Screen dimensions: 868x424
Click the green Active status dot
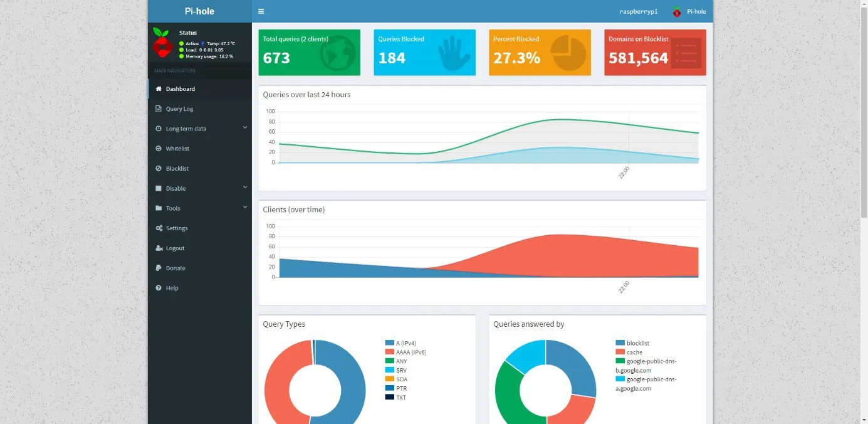click(x=181, y=43)
